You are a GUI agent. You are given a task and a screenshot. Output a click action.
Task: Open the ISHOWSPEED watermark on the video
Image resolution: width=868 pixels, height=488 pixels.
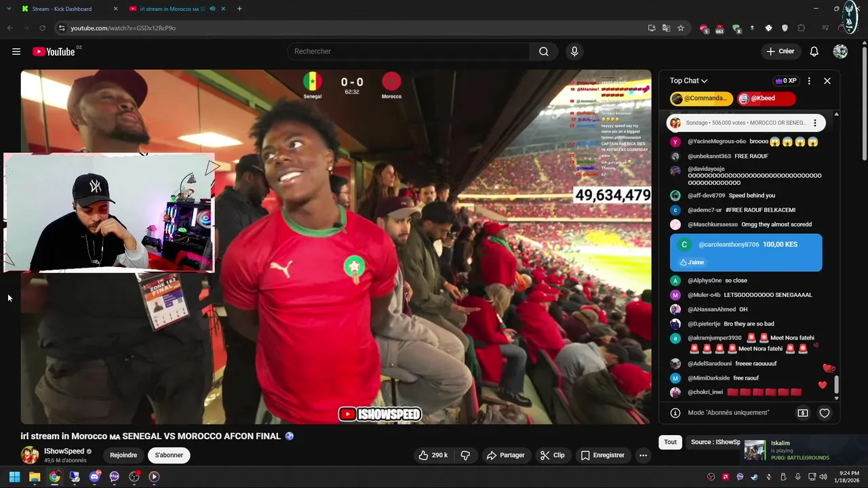click(x=380, y=414)
